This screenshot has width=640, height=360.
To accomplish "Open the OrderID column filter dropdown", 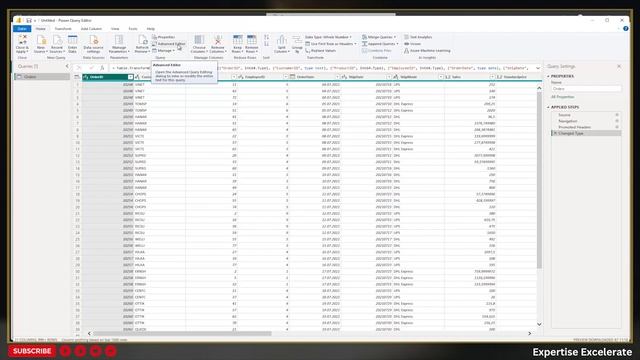I will coord(130,77).
